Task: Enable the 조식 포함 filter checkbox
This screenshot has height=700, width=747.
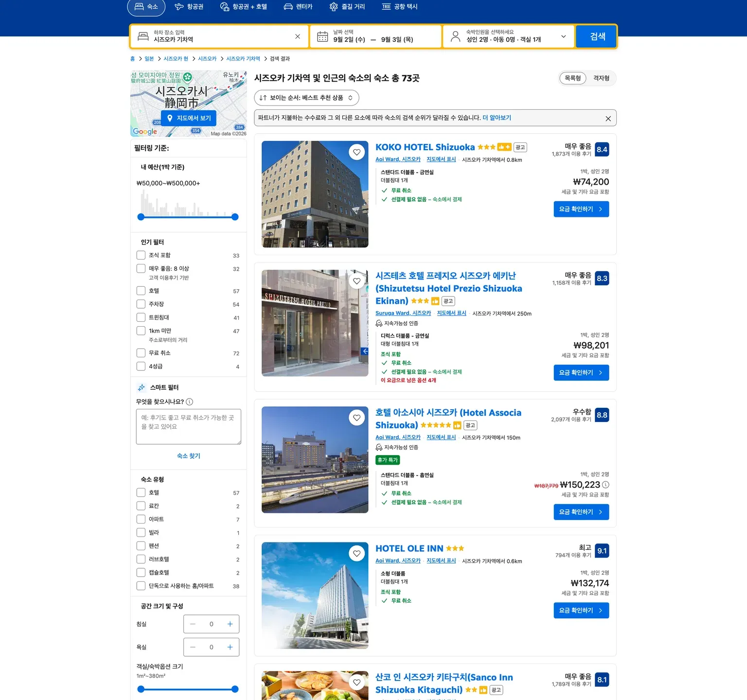Action: [141, 255]
